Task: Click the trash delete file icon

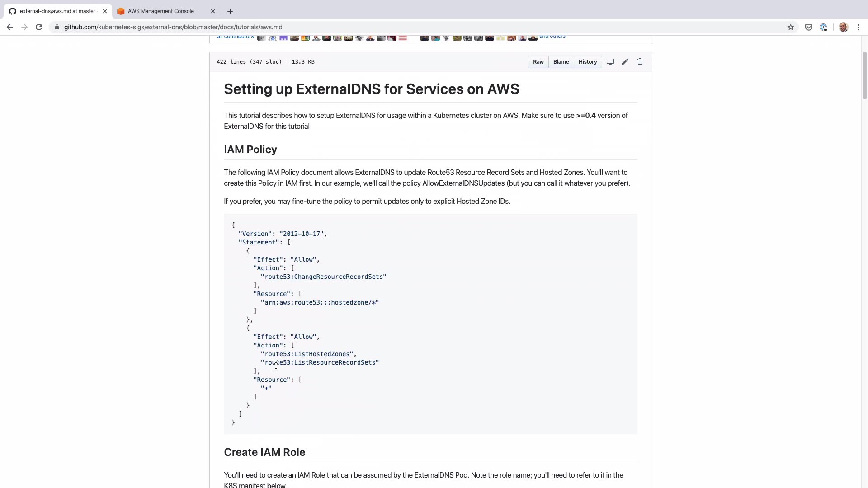Action: click(640, 62)
